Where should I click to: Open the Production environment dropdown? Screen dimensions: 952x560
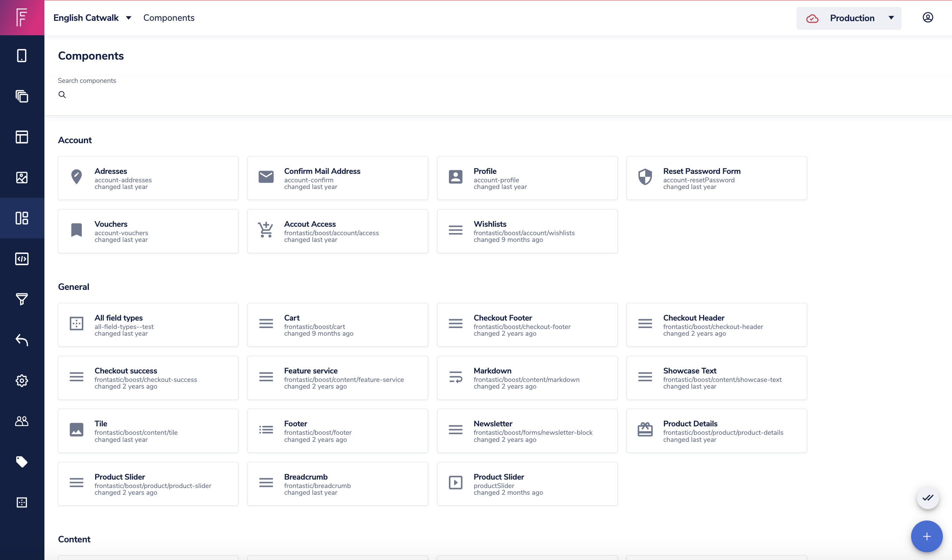pos(849,18)
